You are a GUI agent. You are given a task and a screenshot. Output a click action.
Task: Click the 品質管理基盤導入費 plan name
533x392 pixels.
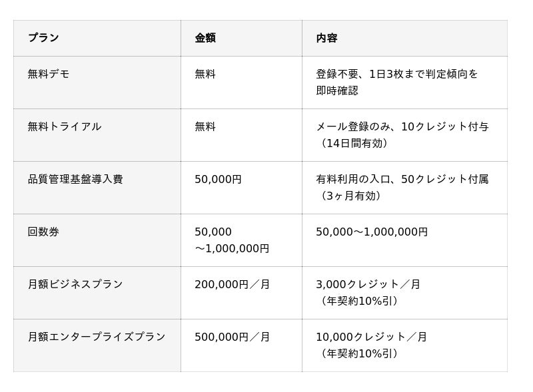click(x=75, y=179)
